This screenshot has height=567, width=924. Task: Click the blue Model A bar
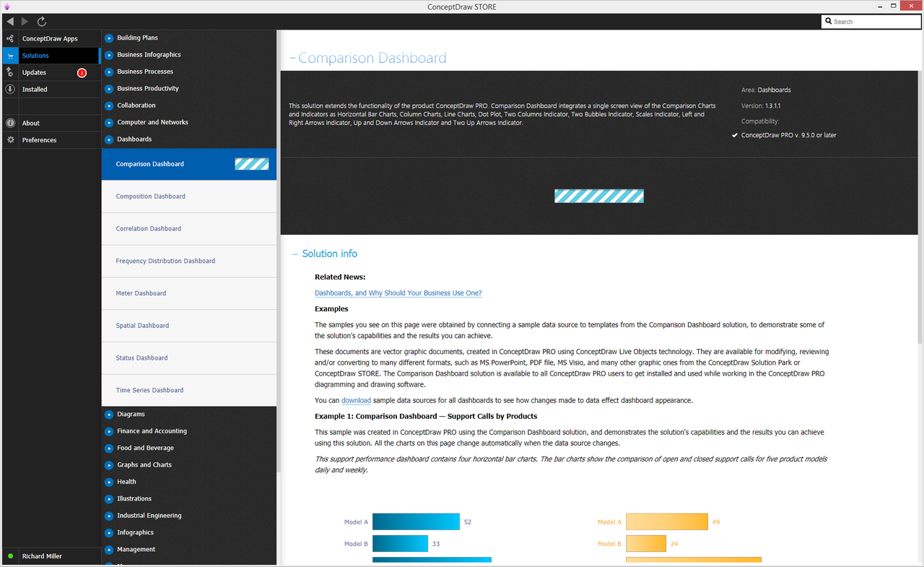click(x=417, y=521)
